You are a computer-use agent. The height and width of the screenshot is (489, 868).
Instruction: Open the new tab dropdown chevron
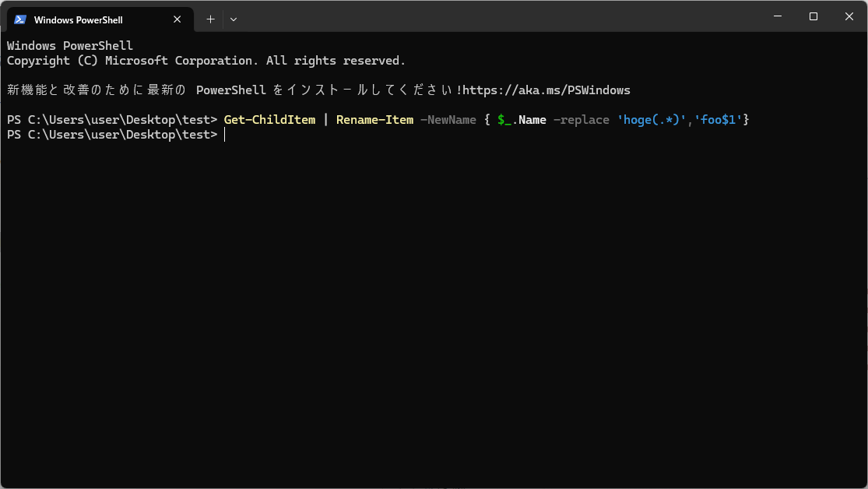(233, 19)
